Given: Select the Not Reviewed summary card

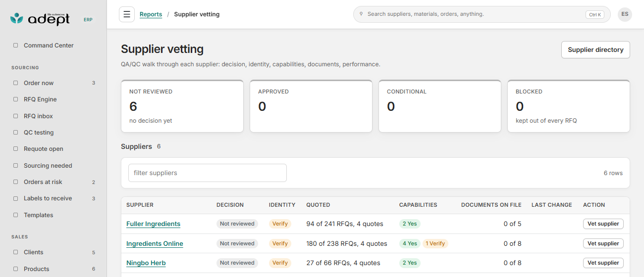Looking at the screenshot, I should (x=182, y=106).
